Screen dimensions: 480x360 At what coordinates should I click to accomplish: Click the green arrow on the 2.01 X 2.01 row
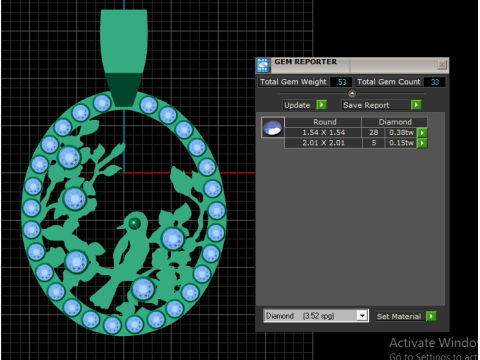tap(422, 143)
